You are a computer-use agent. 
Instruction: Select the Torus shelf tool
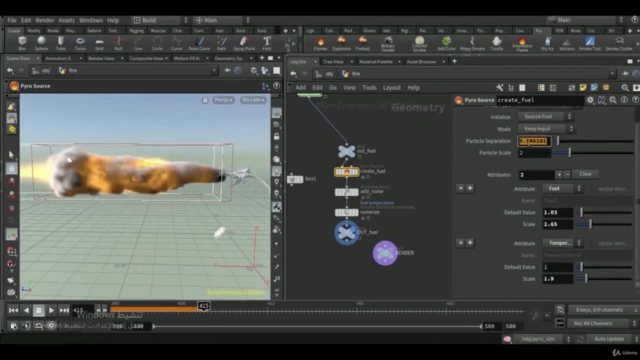pyautogui.click(x=80, y=43)
